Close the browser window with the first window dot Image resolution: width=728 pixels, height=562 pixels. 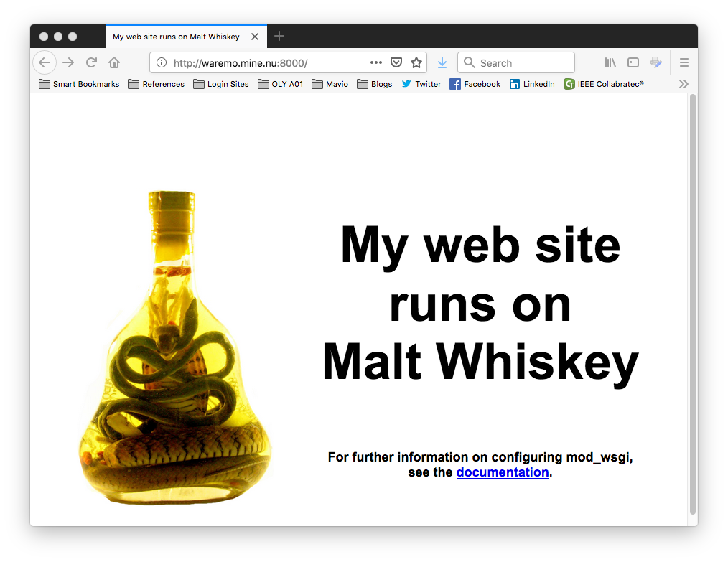[x=44, y=37]
